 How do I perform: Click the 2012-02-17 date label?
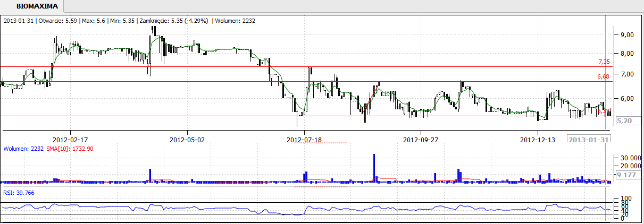(x=71, y=140)
